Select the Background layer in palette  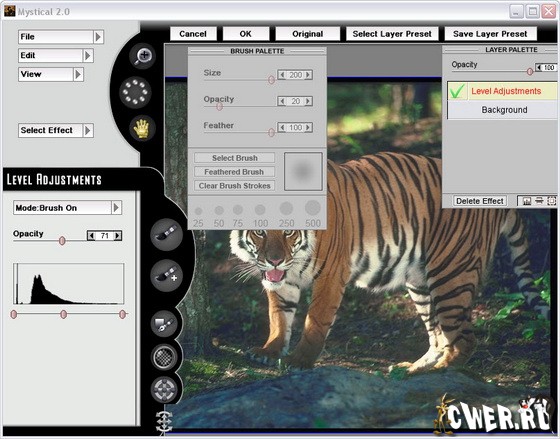click(x=504, y=110)
